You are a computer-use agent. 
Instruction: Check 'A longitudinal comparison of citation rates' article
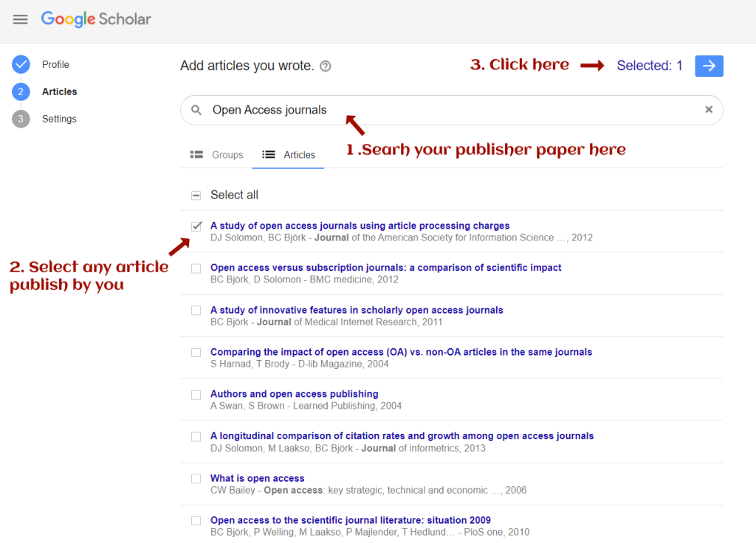(x=196, y=437)
